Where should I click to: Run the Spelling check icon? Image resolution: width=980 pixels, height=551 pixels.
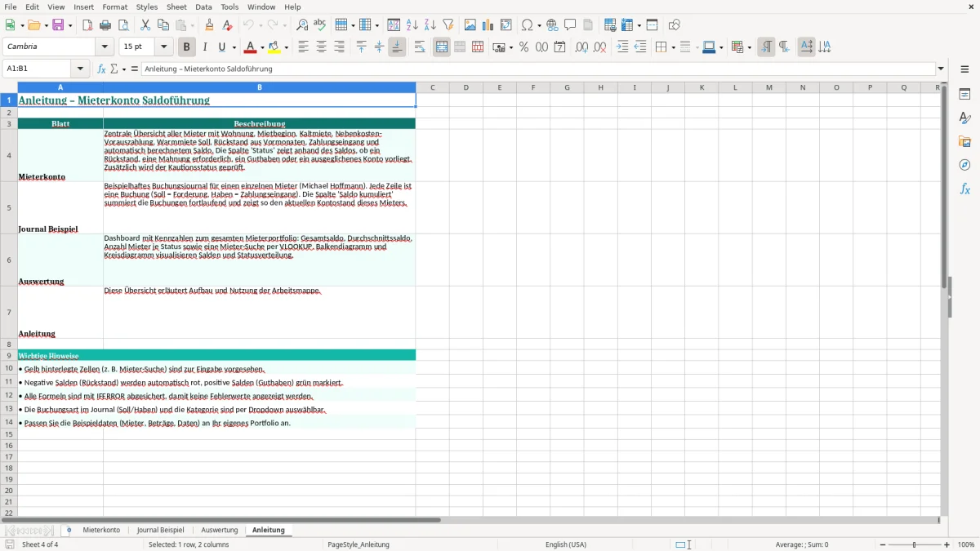(x=320, y=25)
